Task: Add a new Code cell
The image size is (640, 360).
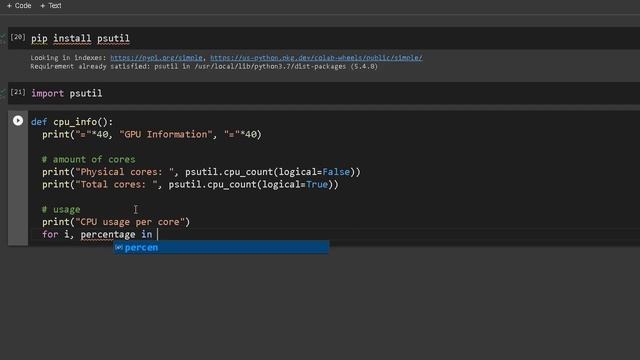Action: (19, 6)
